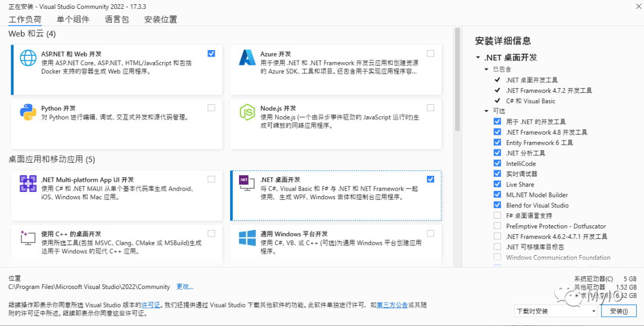Click the Python workload logo icon
Image resolution: width=644 pixels, height=326 pixels.
pyautogui.click(x=28, y=112)
